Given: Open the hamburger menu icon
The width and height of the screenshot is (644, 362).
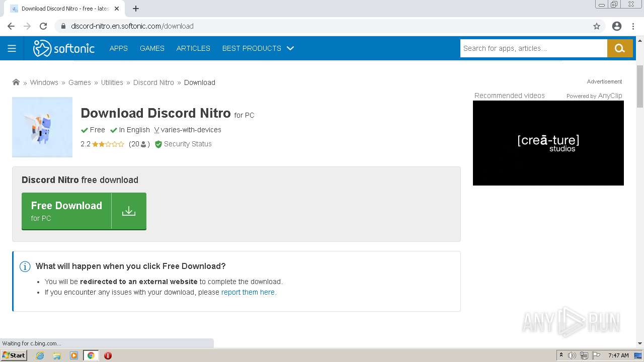Looking at the screenshot, I should pos(12,48).
